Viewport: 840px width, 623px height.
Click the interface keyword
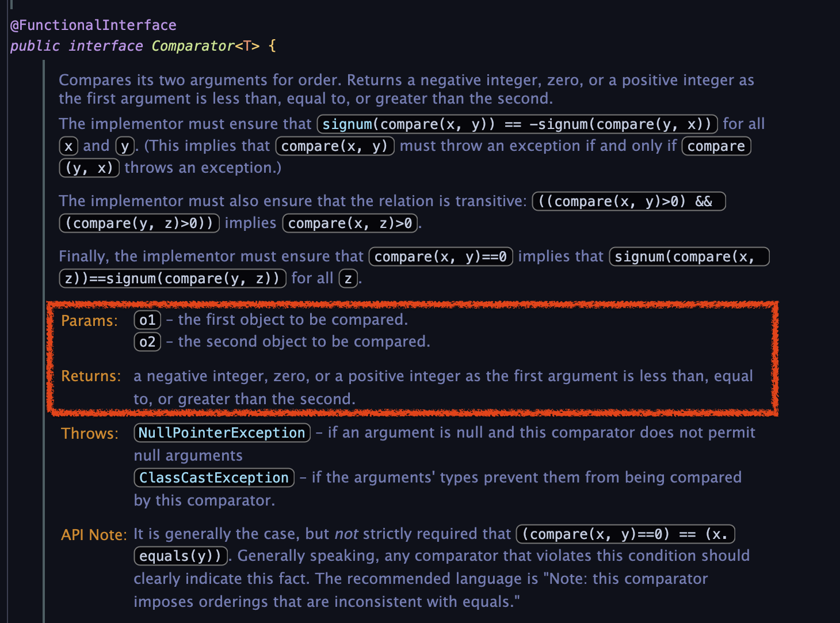coord(105,46)
